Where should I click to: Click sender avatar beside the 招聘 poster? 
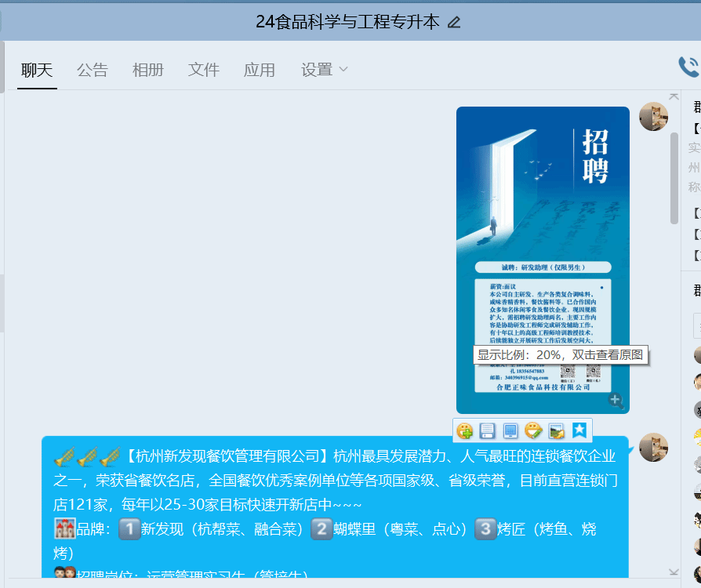tap(653, 117)
